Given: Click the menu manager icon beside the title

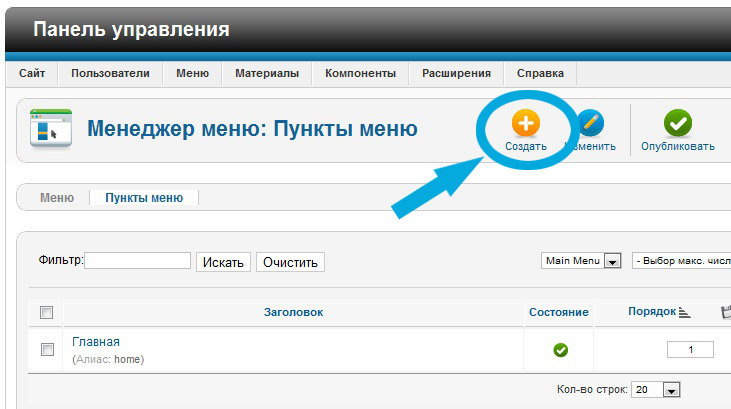Looking at the screenshot, I should coord(50,129).
